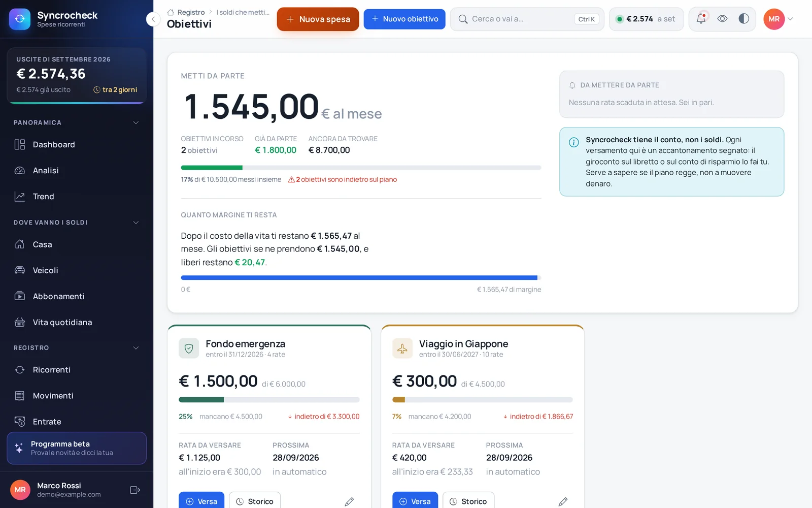Collapse the Registro section
The height and width of the screenshot is (508, 812).
pyautogui.click(x=77, y=348)
